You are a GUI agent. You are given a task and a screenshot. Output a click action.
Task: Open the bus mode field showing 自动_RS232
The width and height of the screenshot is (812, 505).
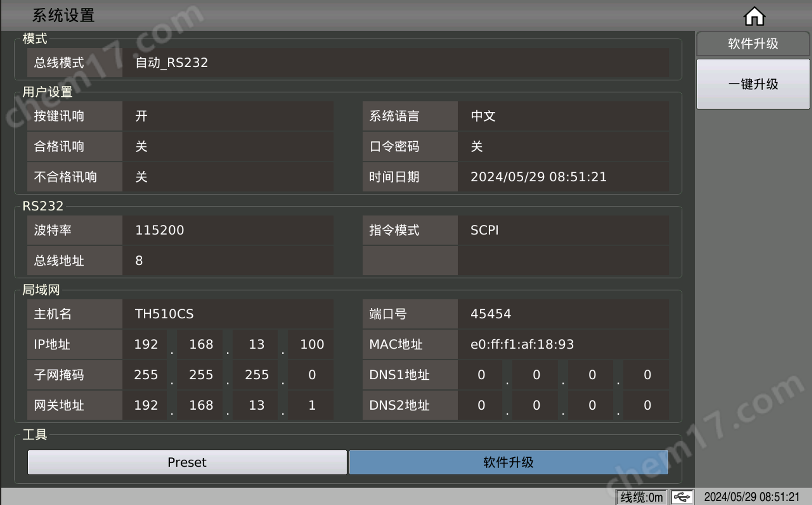(395, 63)
